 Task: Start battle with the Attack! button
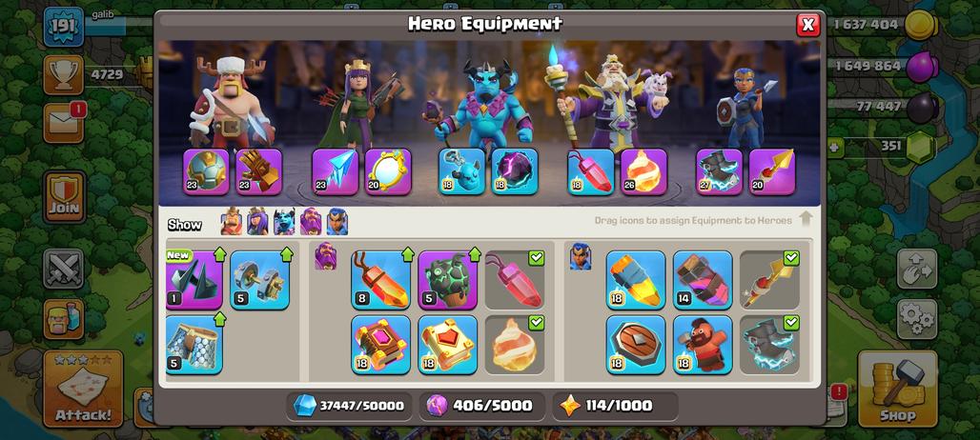tap(83, 389)
